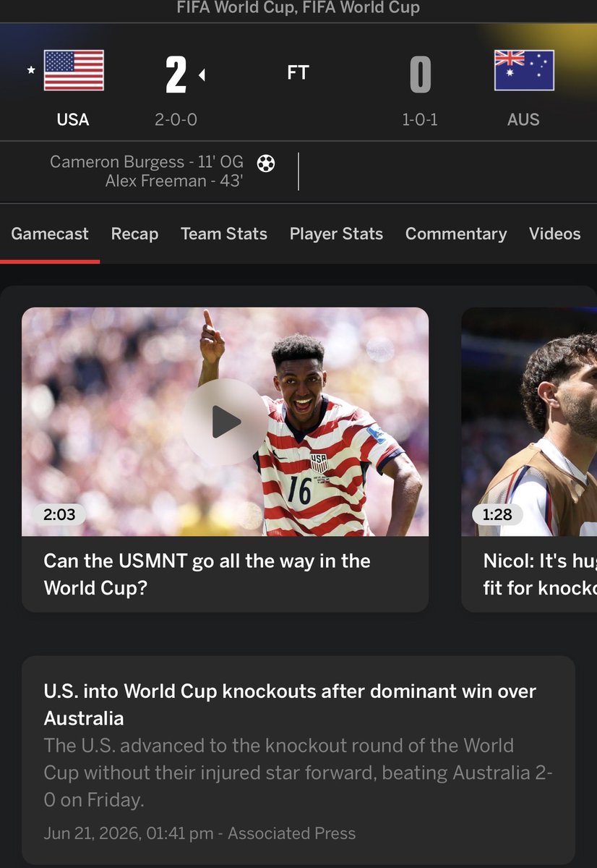Switch to the Recap tab
This screenshot has height=868, width=597.
click(x=134, y=234)
